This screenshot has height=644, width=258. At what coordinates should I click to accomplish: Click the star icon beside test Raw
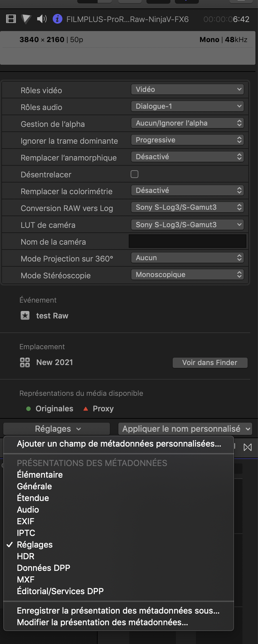pyautogui.click(x=25, y=316)
